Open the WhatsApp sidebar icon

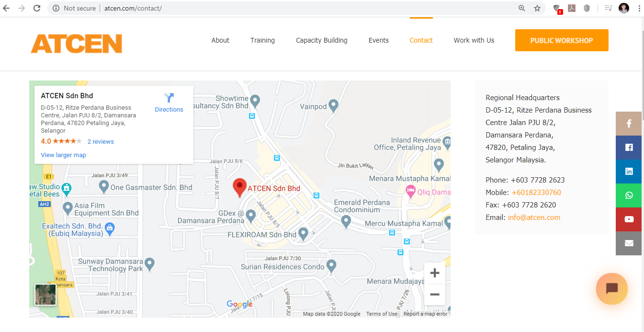tap(629, 195)
